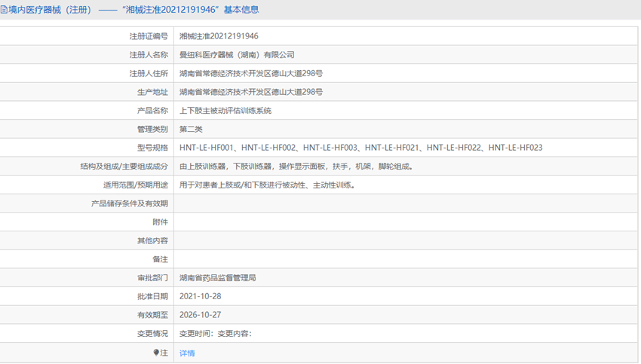Click the 适用范围/预期用途 label
This screenshot has height=364, width=641.
coord(135,185)
